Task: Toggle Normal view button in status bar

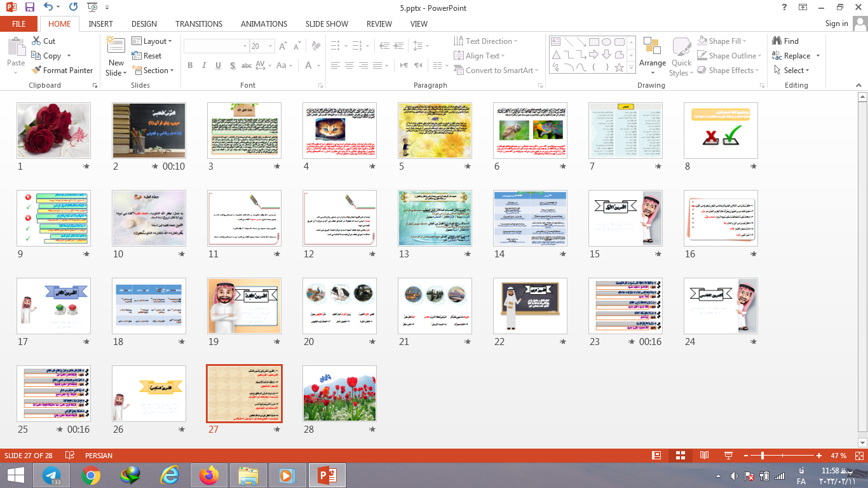Action: (x=656, y=456)
